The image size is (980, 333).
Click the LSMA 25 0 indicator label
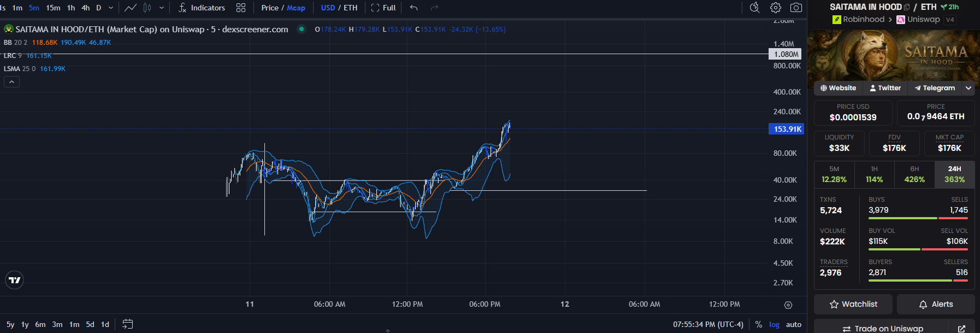(x=20, y=68)
